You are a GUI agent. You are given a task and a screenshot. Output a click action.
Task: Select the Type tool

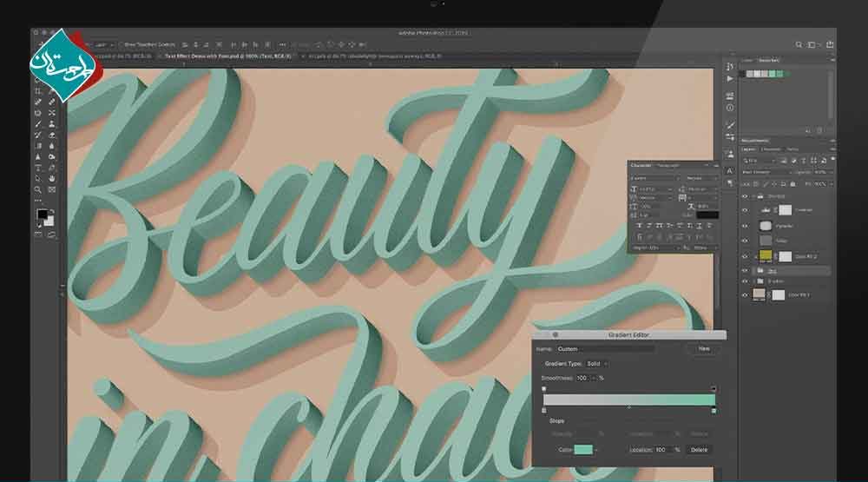[x=38, y=168]
